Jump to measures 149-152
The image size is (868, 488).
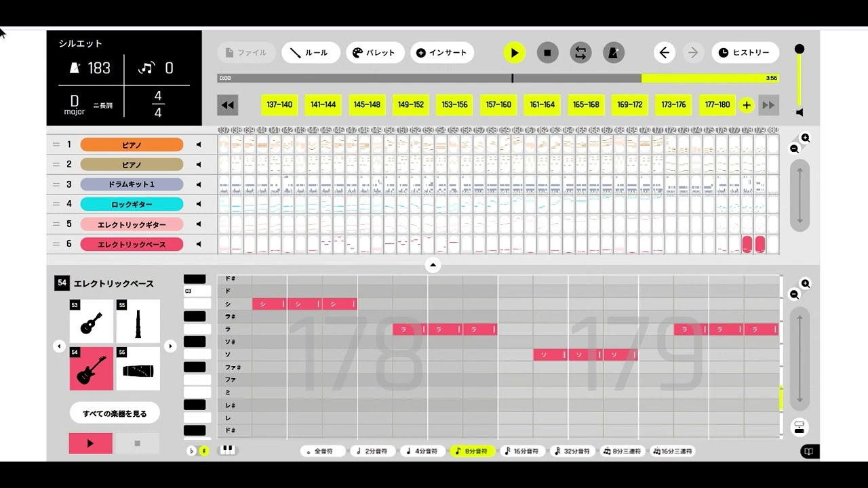411,105
